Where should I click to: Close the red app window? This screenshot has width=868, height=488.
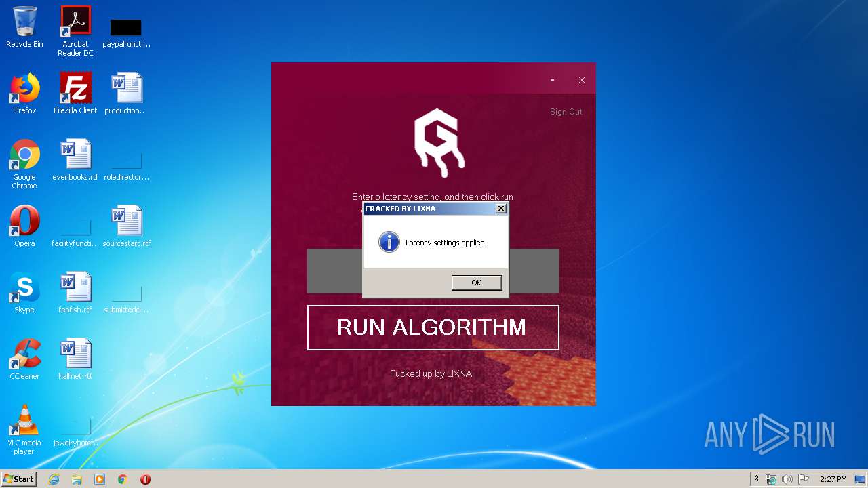[581, 80]
